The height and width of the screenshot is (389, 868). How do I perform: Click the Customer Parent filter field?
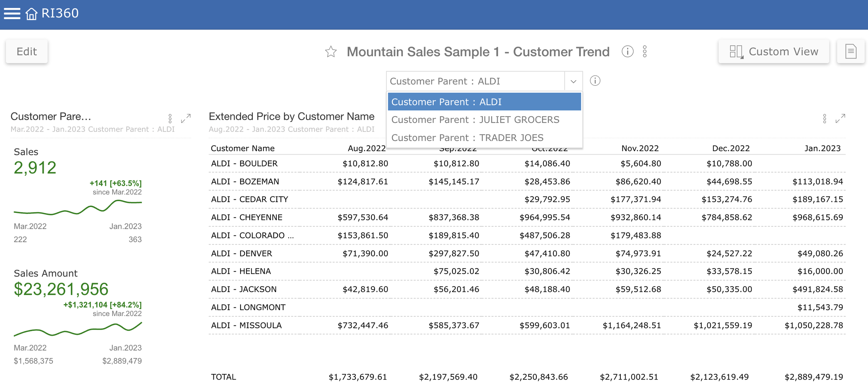[x=475, y=81]
